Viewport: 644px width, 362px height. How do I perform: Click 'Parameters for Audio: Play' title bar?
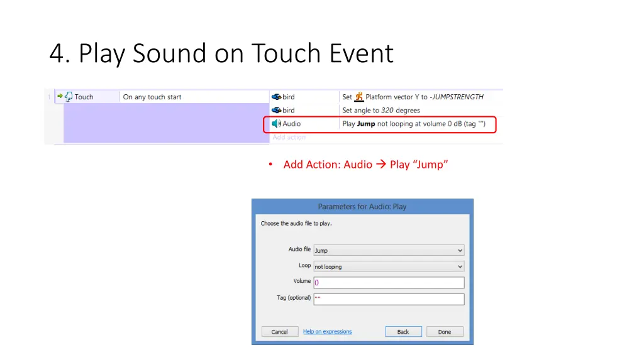(362, 206)
